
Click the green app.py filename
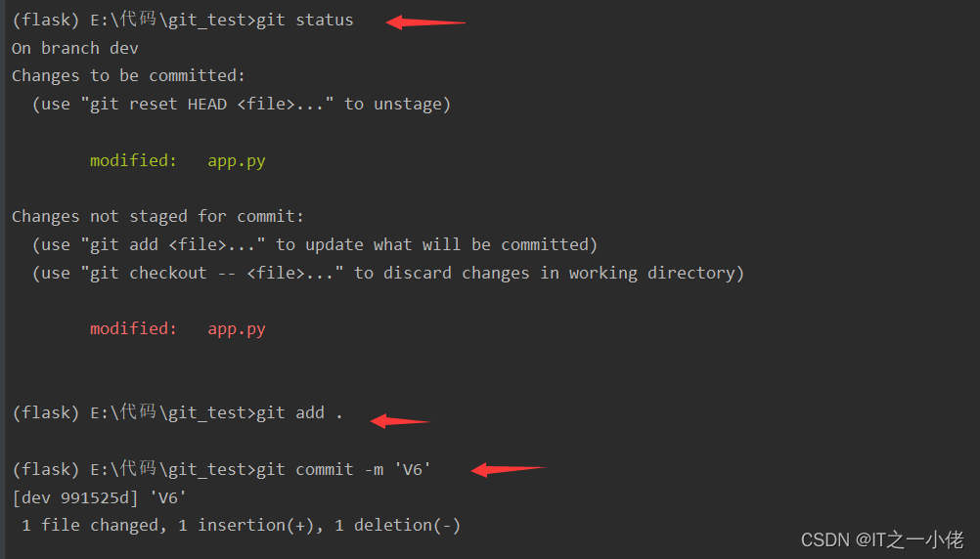pos(236,160)
